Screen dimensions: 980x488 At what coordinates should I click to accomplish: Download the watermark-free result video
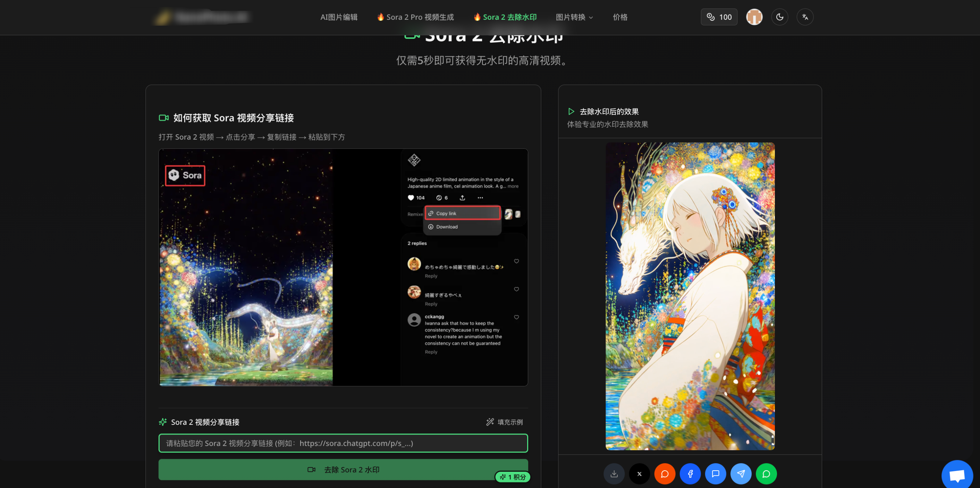coord(614,473)
